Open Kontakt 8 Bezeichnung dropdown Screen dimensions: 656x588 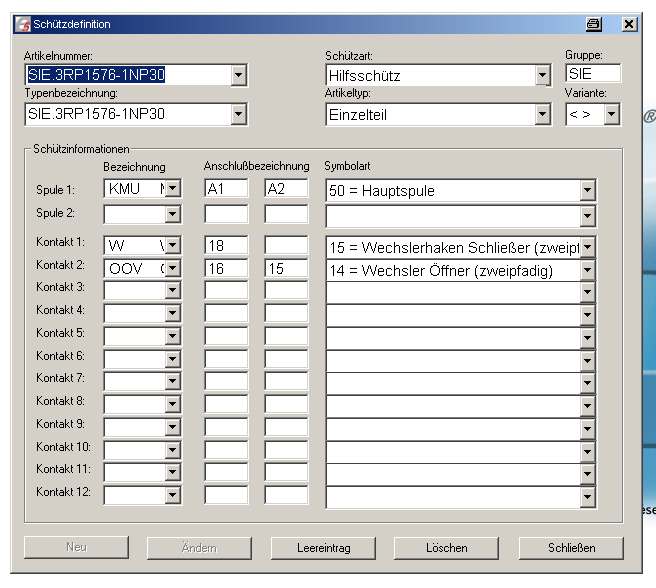coord(173,404)
